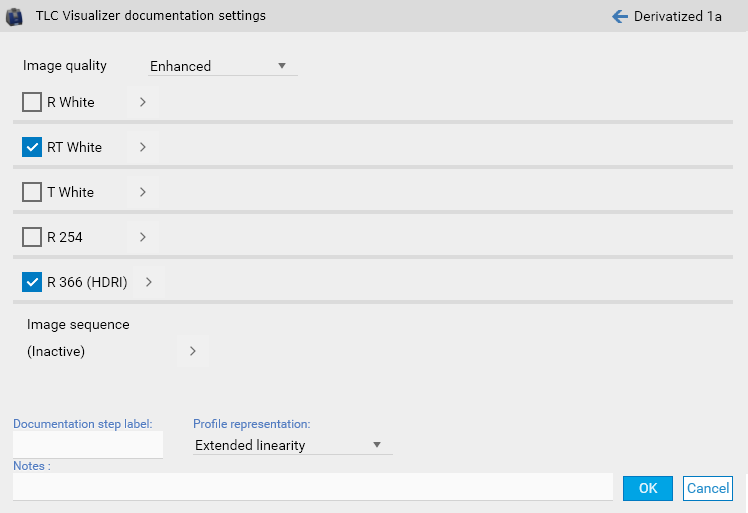Image resolution: width=748 pixels, height=513 pixels.
Task: Expand R White settings chevron
Action: tap(142, 102)
